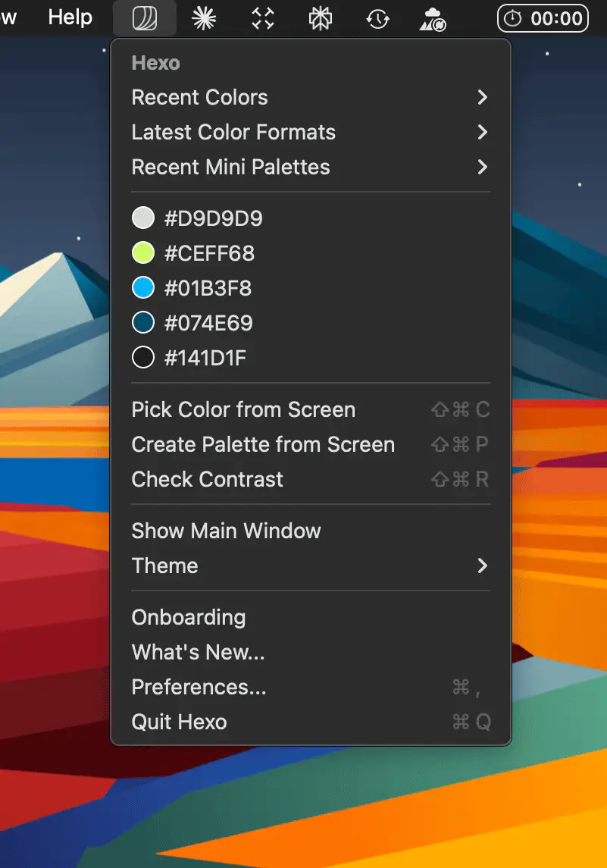Click the arrow-box icon left of history icon

coord(321,18)
